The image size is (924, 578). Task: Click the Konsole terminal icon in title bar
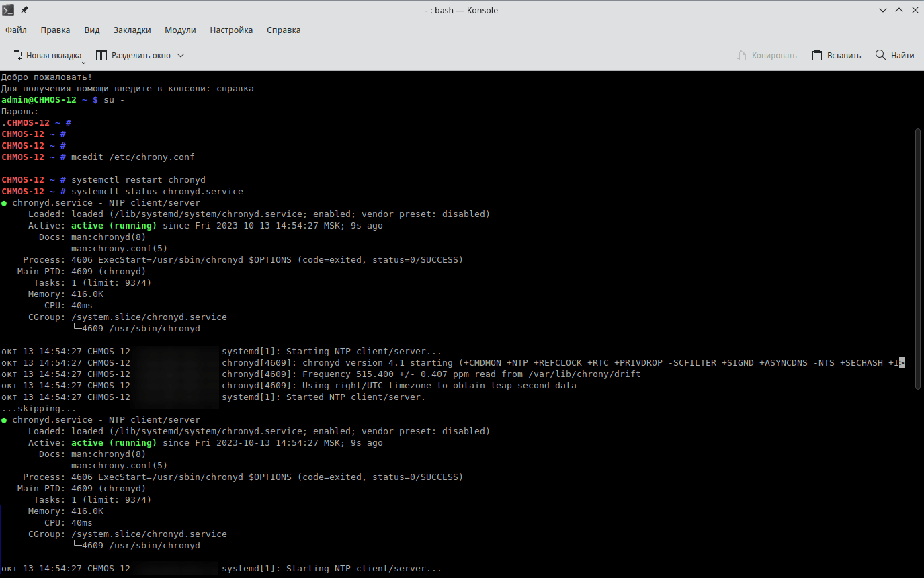pyautogui.click(x=8, y=10)
